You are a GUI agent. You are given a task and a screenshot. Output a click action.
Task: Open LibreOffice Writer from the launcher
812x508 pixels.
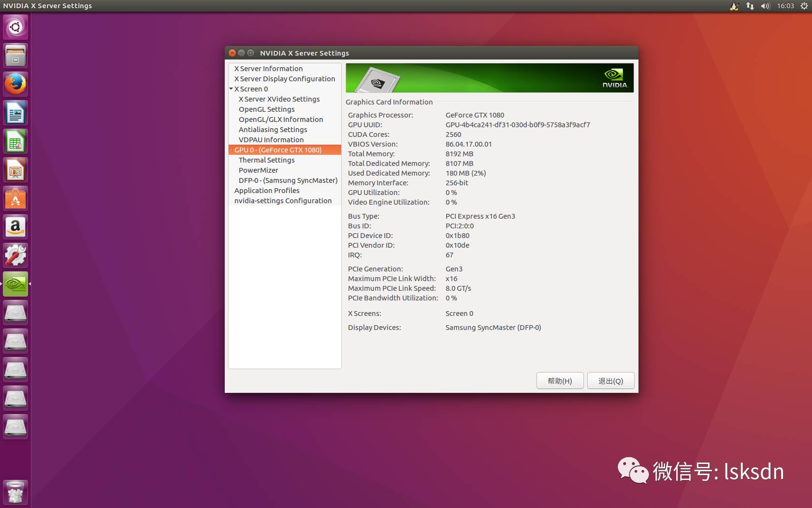click(15, 112)
